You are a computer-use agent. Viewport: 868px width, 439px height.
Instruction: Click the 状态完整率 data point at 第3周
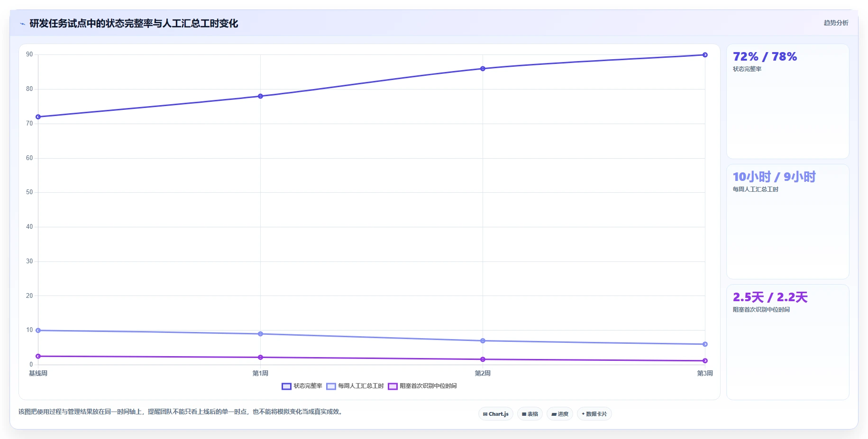[x=705, y=55]
